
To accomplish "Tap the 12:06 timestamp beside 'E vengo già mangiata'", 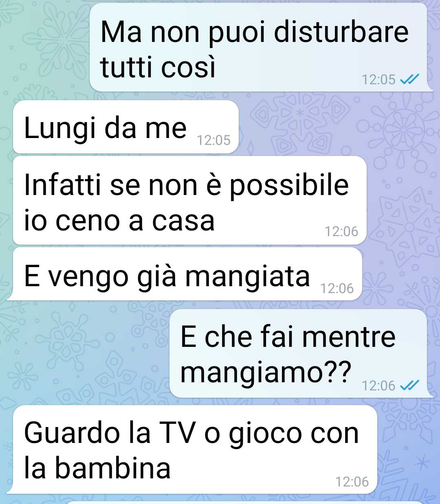I will [x=337, y=288].
